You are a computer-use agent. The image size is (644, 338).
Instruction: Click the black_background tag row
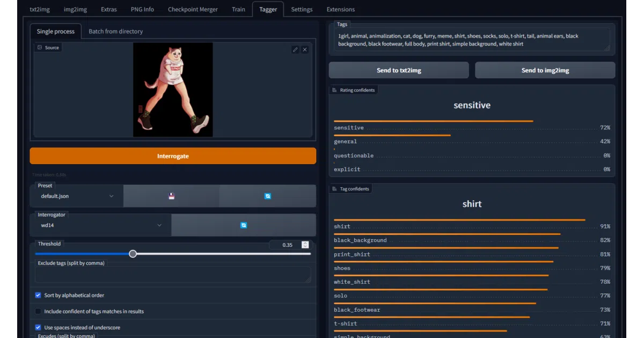472,238
